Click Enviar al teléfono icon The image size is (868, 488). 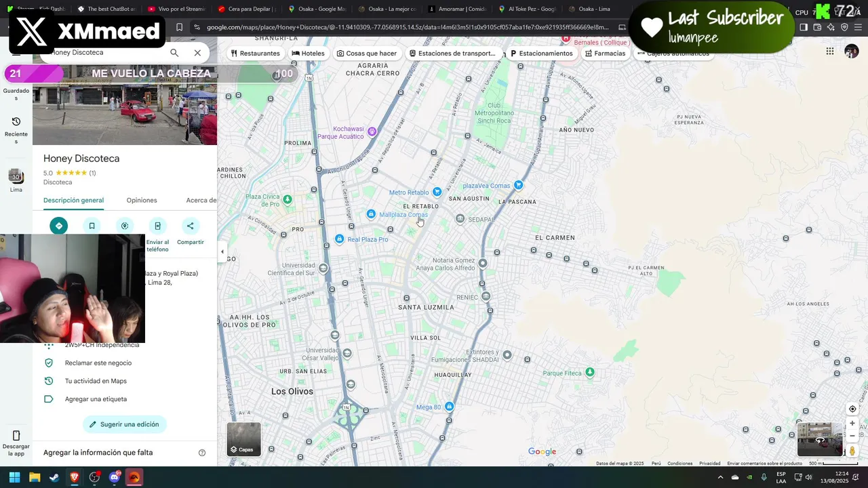tap(157, 226)
